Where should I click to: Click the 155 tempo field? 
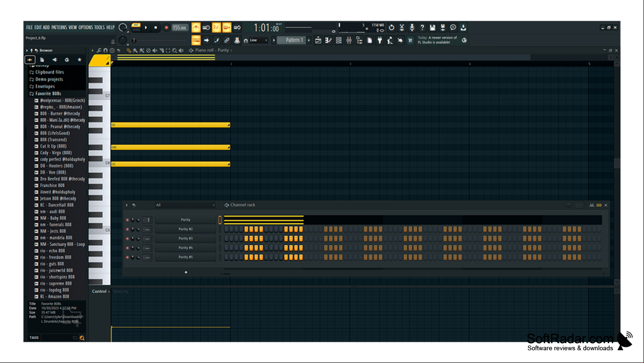180,28
